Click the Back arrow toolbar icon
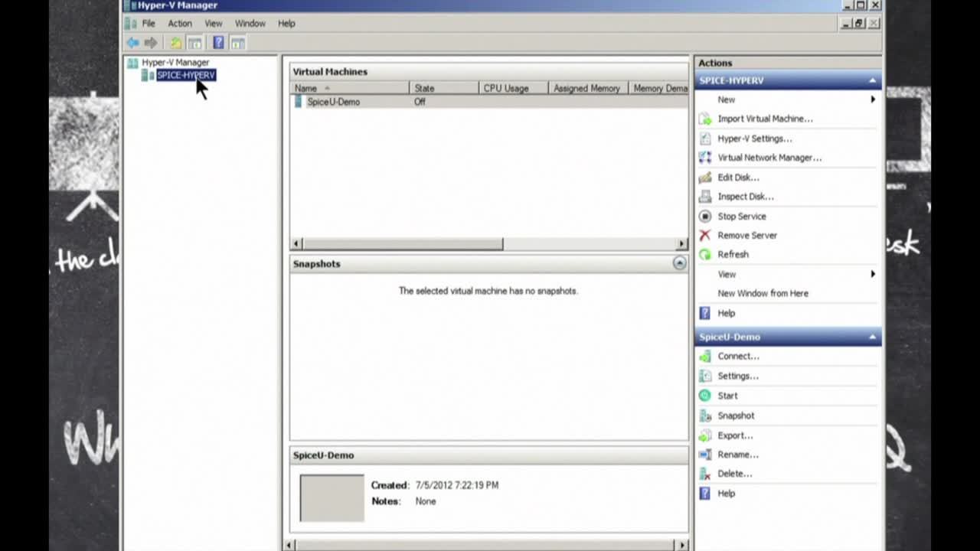This screenshot has width=980, height=551. (133, 43)
